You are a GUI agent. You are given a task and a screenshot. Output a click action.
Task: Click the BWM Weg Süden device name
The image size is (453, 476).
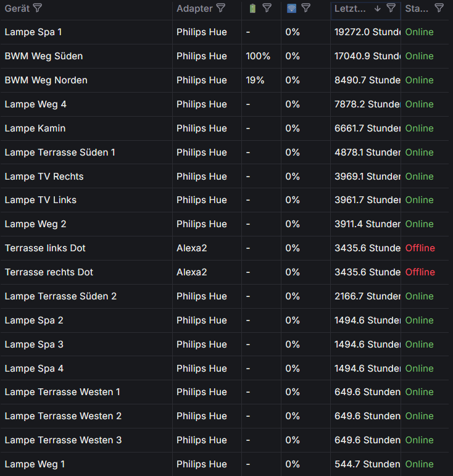[43, 56]
